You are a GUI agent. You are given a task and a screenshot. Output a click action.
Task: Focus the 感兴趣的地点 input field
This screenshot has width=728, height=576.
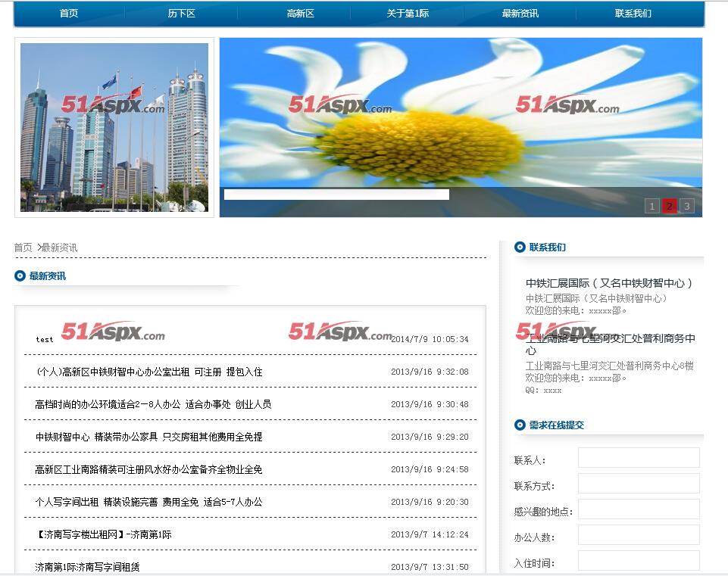[639, 509]
